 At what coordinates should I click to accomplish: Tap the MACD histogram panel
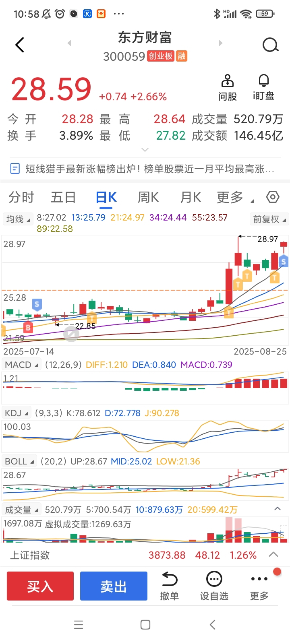pos(145,387)
